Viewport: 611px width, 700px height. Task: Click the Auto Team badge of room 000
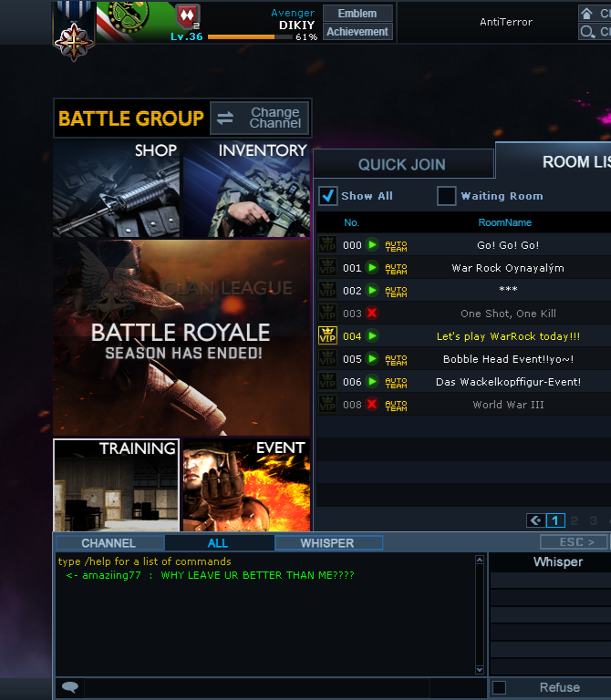(396, 245)
